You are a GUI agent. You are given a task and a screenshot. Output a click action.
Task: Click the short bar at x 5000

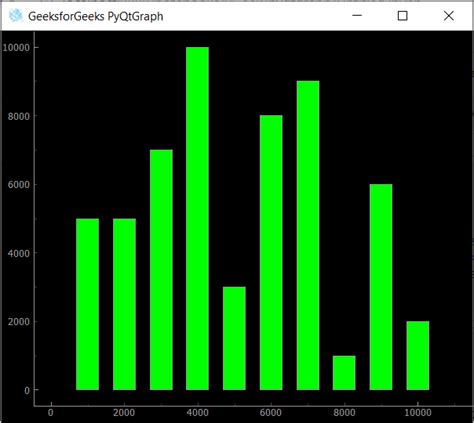[x=234, y=338]
